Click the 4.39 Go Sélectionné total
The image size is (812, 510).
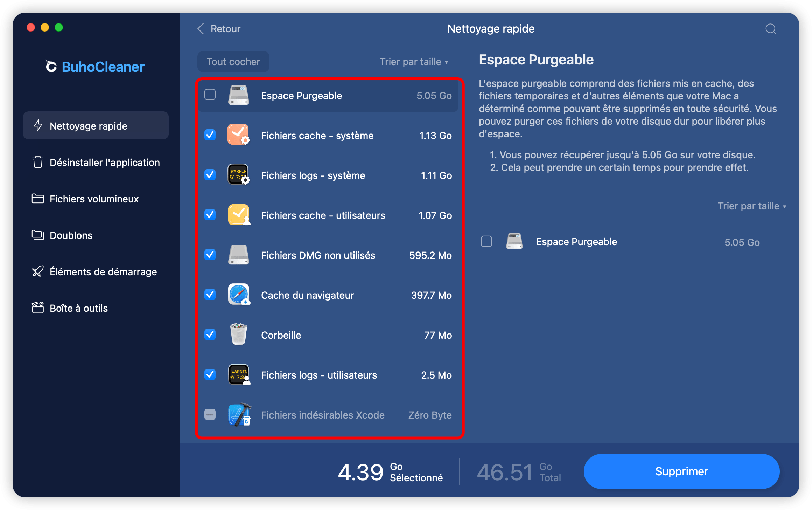390,472
